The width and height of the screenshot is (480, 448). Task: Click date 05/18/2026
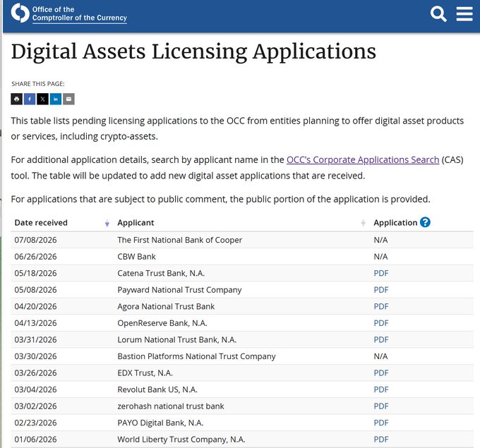[35, 273]
